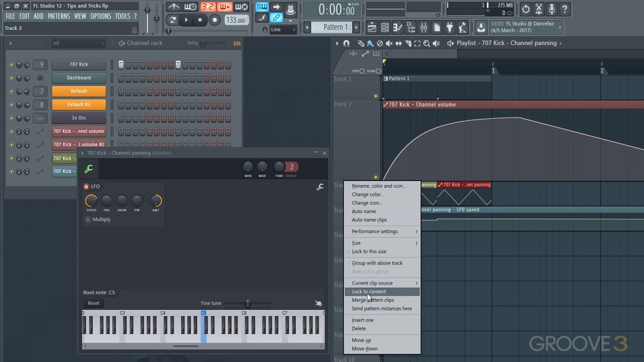Open the TOOLS menu
The image size is (644, 362).
[122, 16]
